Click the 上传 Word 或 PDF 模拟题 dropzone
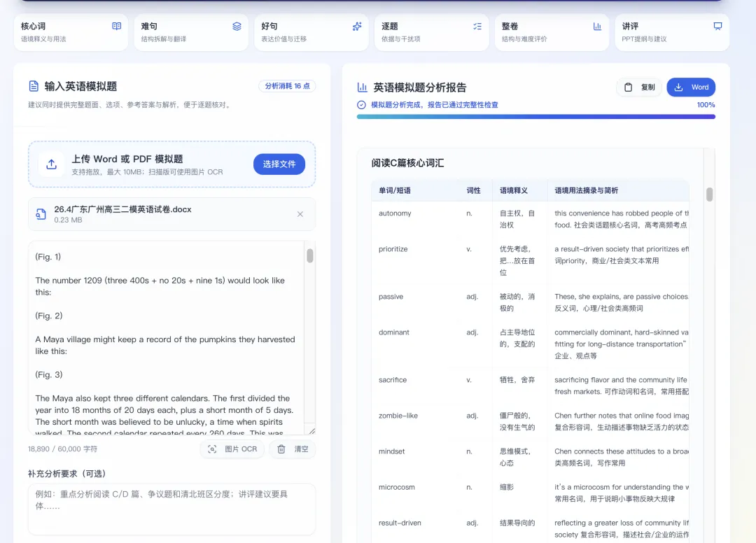 pos(171,164)
